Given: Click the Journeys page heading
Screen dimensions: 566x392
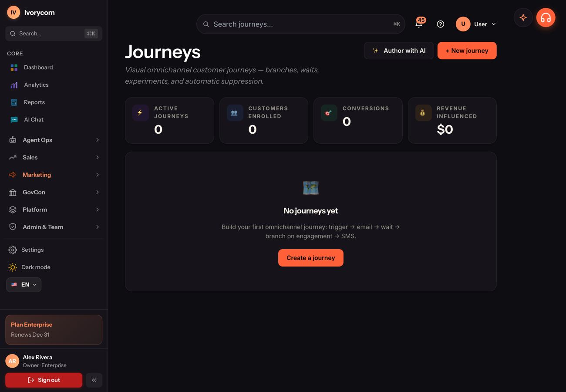Looking at the screenshot, I should 163,52.
